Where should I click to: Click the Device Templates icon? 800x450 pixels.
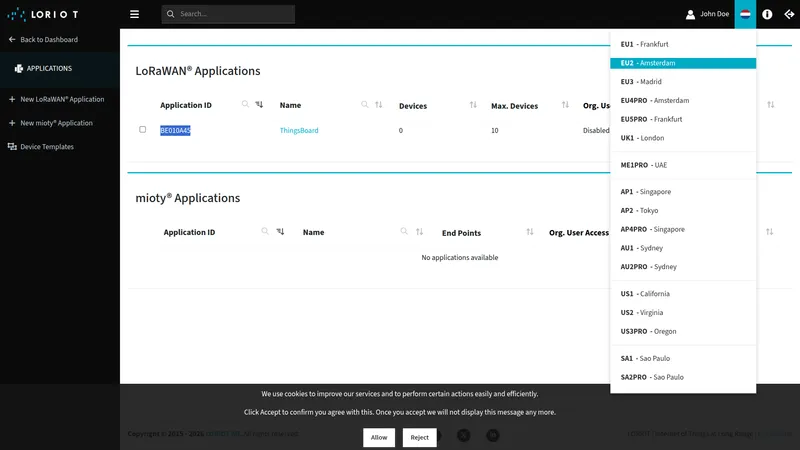pyautogui.click(x=12, y=146)
